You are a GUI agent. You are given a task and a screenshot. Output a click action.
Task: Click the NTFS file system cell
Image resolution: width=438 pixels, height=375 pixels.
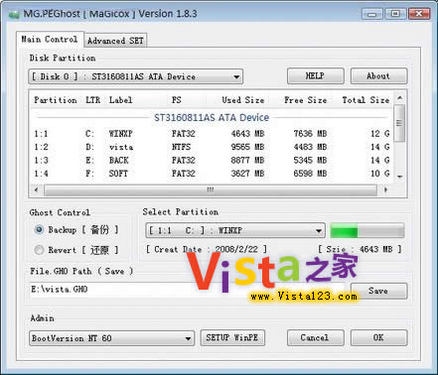[181, 147]
